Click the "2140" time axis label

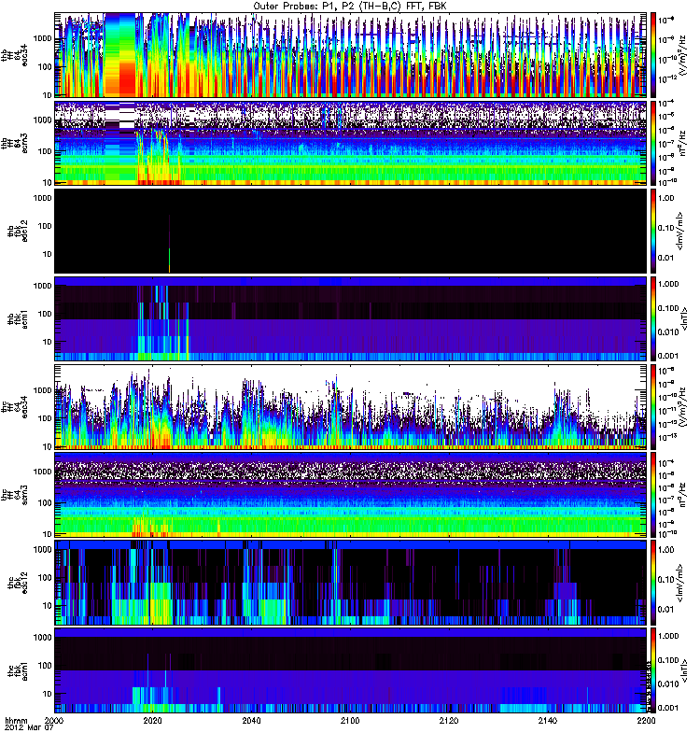[x=548, y=720]
